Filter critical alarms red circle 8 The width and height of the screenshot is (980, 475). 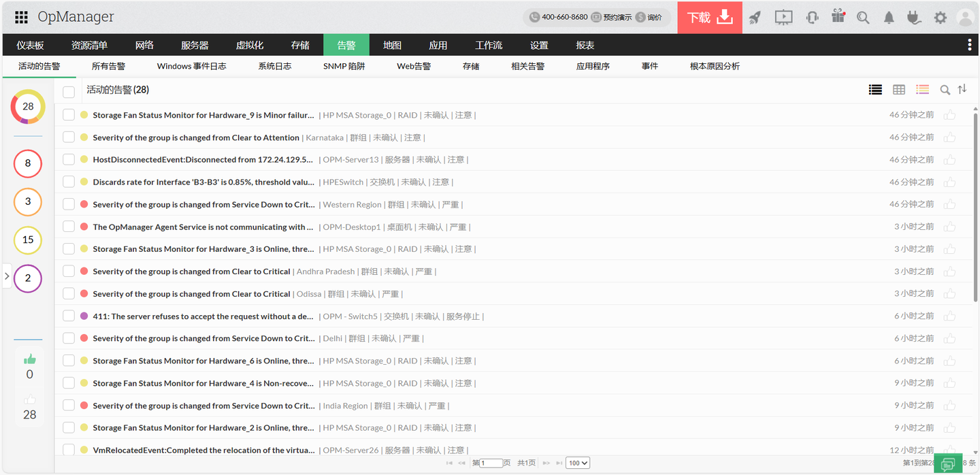pos(28,163)
